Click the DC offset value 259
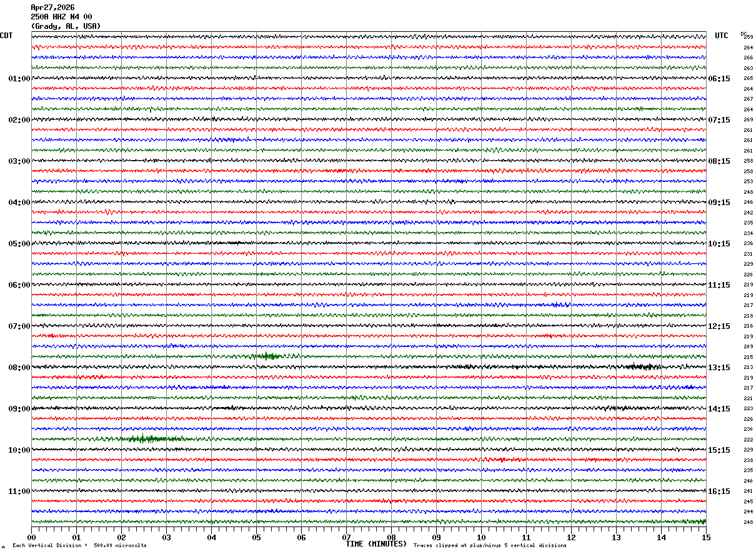The image size is (756, 554). pos(748,38)
